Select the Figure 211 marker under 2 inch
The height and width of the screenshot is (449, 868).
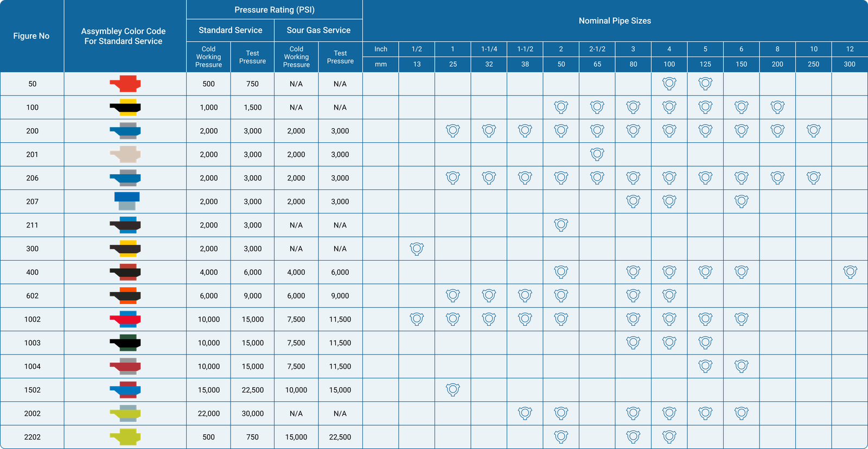pos(561,224)
